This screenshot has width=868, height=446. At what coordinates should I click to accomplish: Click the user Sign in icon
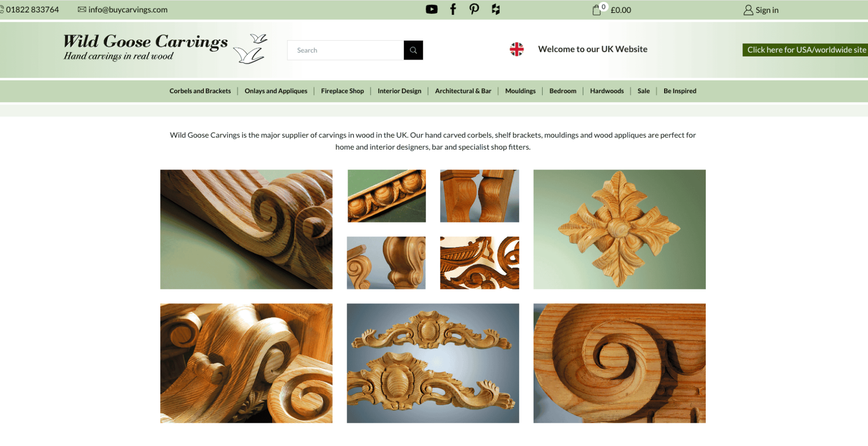pyautogui.click(x=748, y=10)
